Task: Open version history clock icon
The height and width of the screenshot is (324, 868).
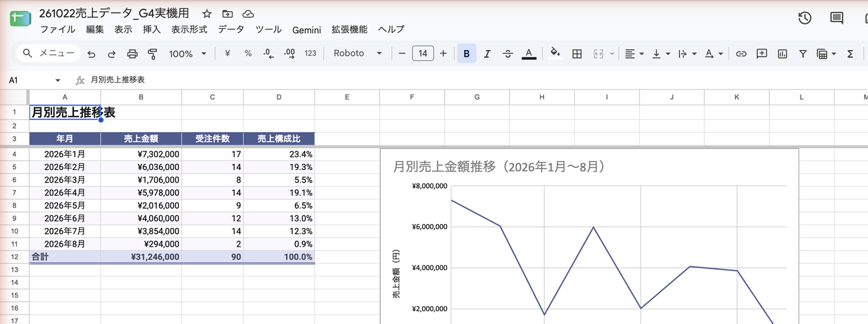Action: 805,18
